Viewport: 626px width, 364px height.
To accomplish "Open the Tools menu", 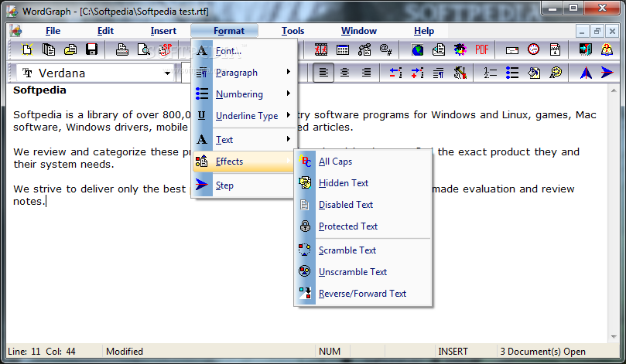I will tap(292, 31).
